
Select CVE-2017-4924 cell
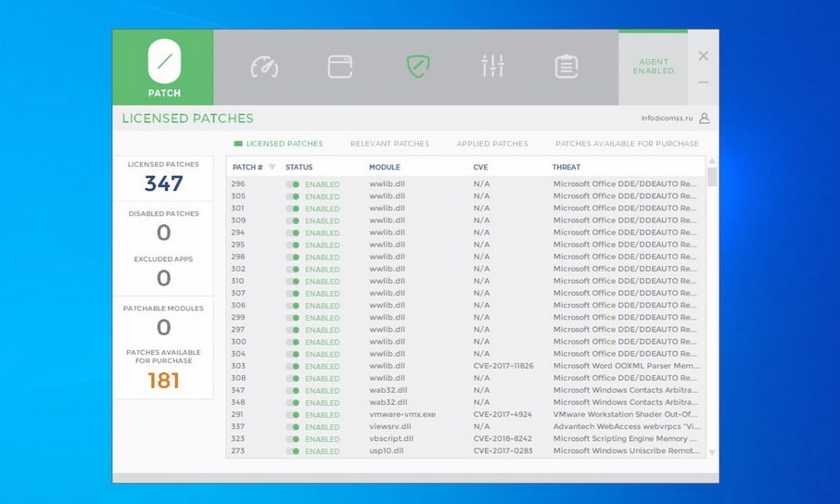click(x=503, y=414)
